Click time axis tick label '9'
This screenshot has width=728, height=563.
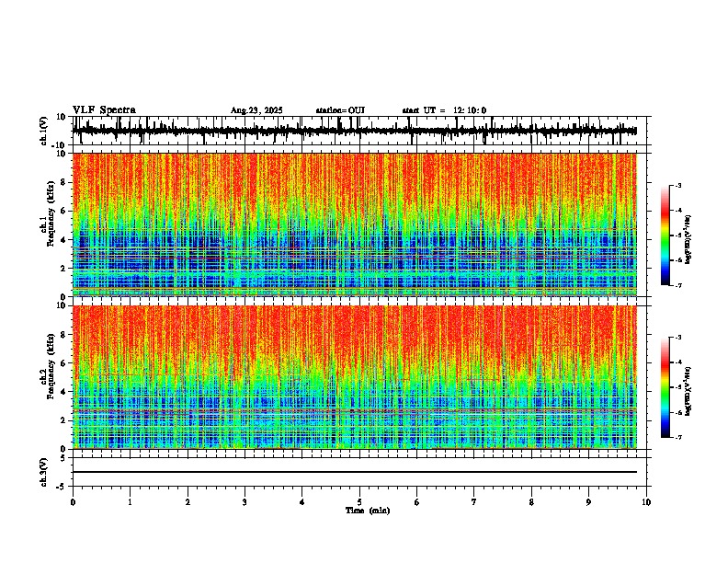pos(588,502)
